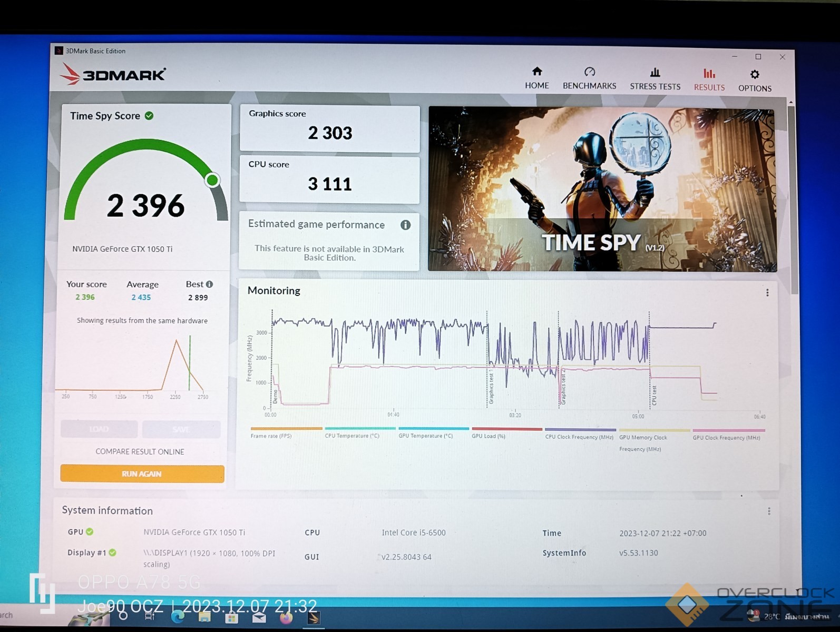Click the Average score value 2 435
This screenshot has width=840, height=632.
[x=141, y=298]
